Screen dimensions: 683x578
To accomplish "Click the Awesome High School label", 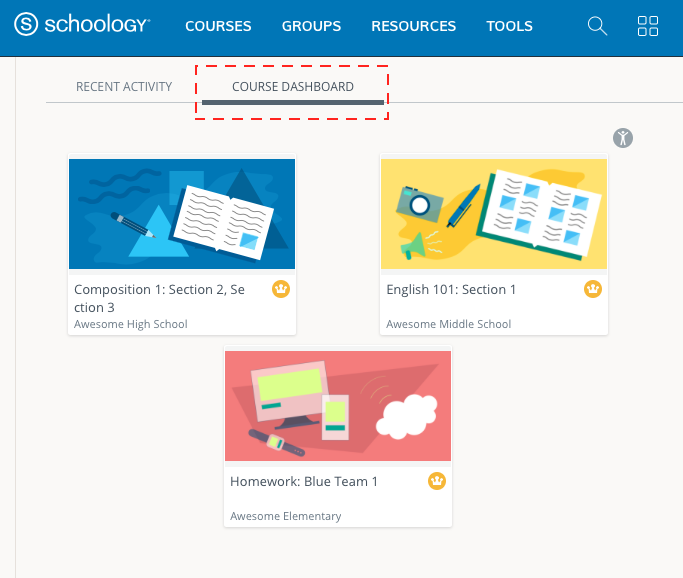I will [x=131, y=324].
